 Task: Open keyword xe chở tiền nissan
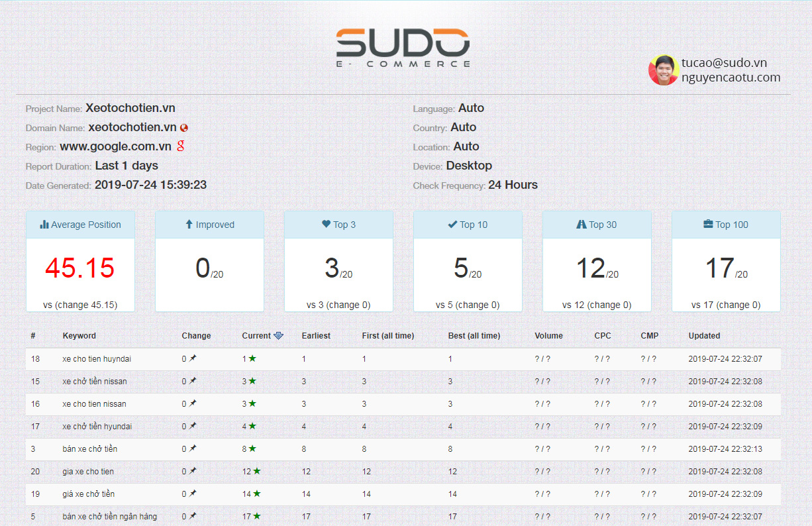pos(95,382)
